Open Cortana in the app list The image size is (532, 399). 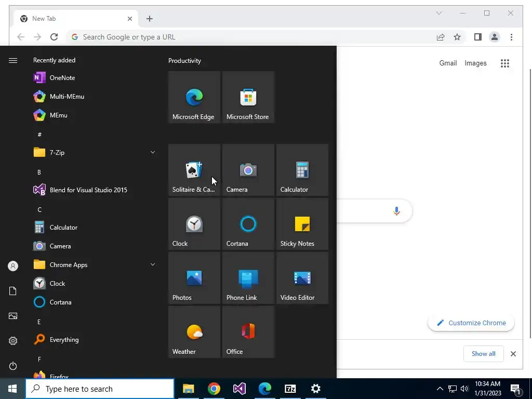click(95, 302)
